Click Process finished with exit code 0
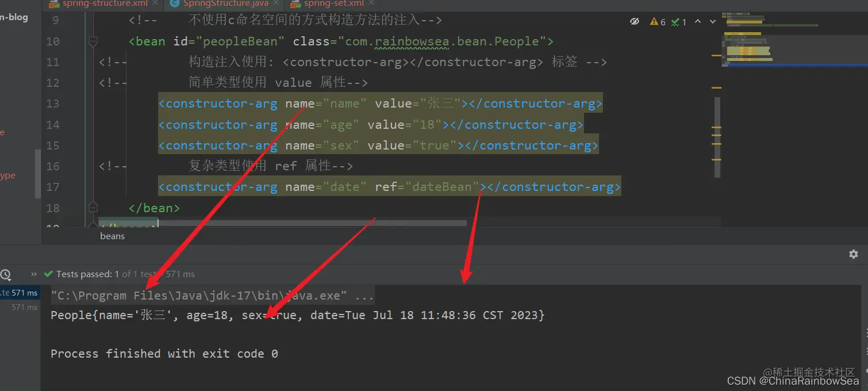This screenshot has height=391, width=868. tap(164, 354)
